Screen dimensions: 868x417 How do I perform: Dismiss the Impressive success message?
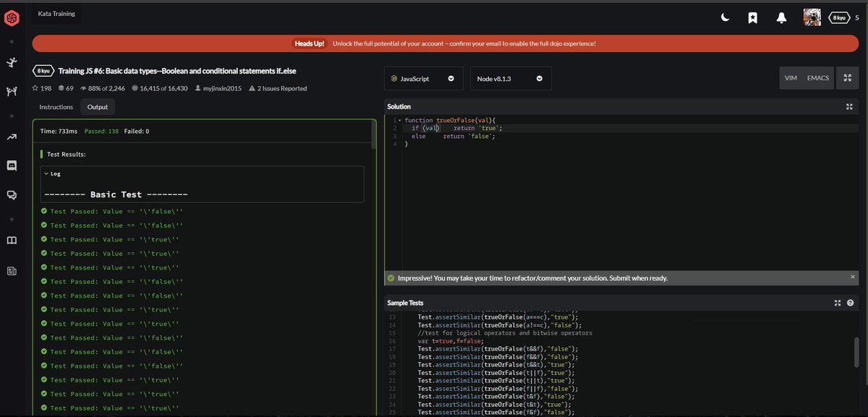coord(852,277)
